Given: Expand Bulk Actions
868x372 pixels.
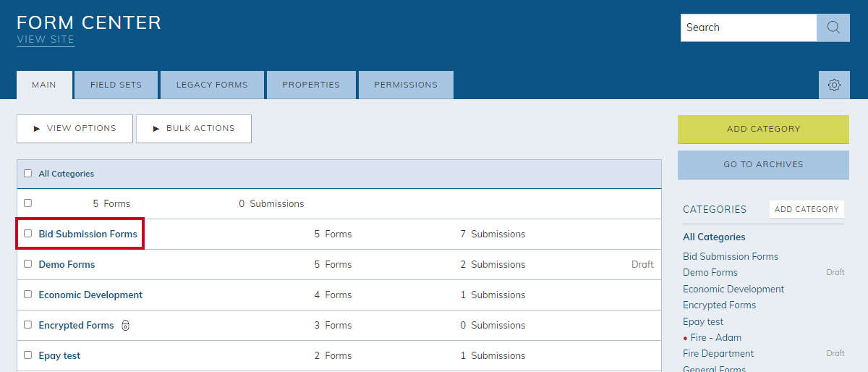Looking at the screenshot, I should click(x=194, y=129).
